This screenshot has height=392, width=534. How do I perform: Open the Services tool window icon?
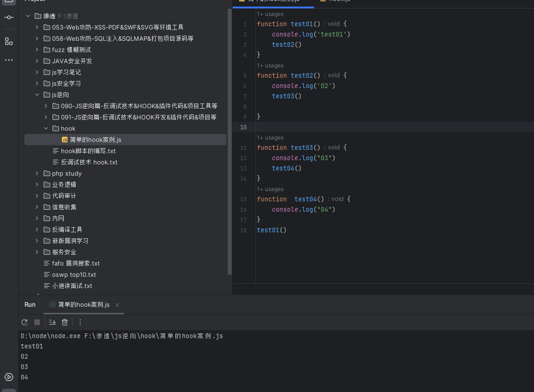click(9, 377)
